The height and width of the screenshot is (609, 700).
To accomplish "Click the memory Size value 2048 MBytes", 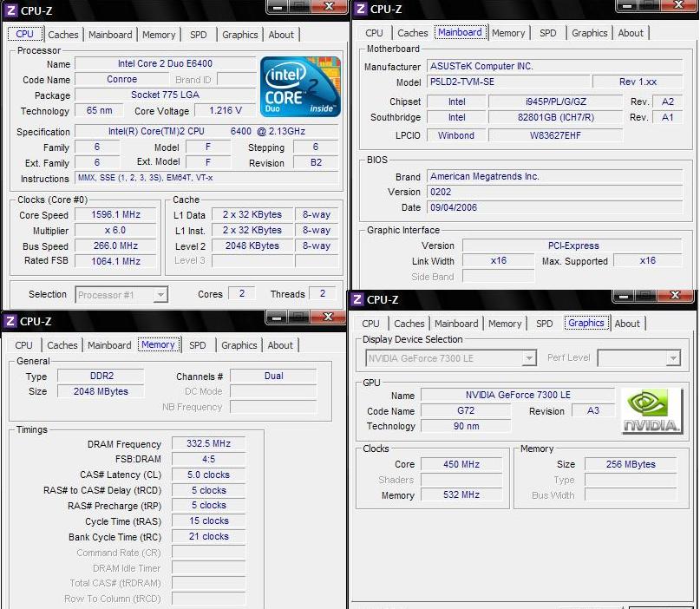I will 101,391.
